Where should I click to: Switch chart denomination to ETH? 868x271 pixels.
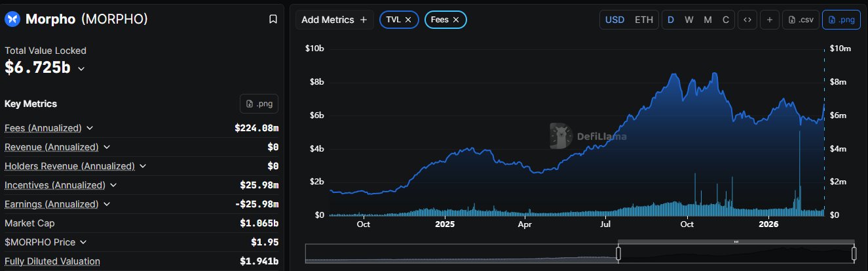pyautogui.click(x=644, y=20)
